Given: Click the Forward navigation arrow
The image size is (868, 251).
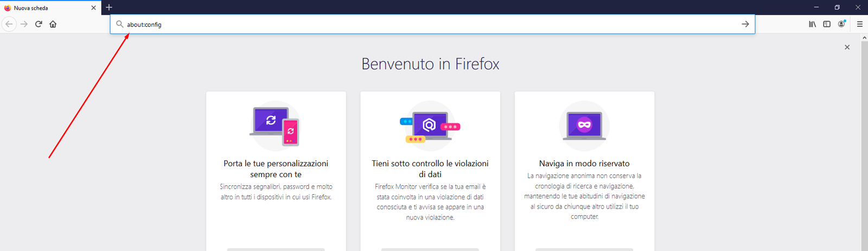Looking at the screenshot, I should (24, 24).
